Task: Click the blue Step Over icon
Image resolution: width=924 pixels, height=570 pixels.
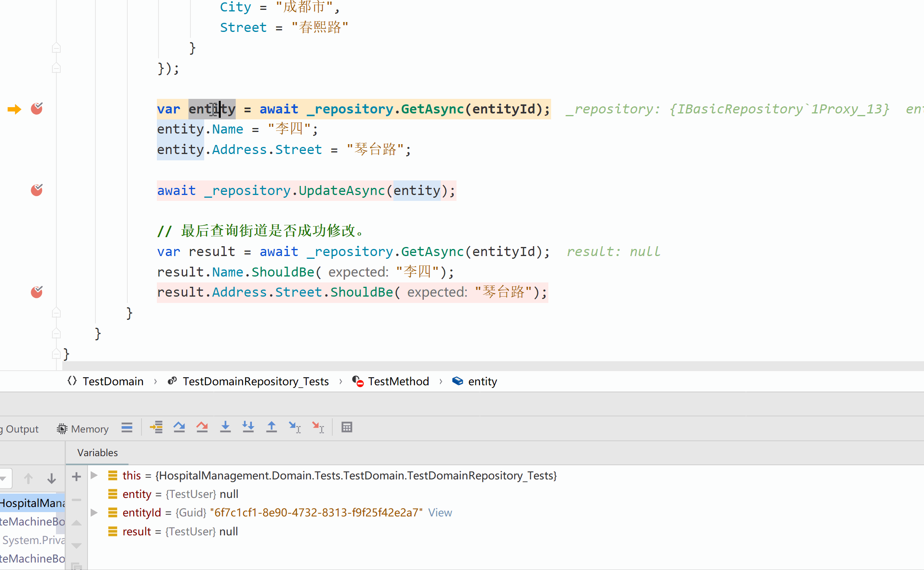Action: coord(179,427)
